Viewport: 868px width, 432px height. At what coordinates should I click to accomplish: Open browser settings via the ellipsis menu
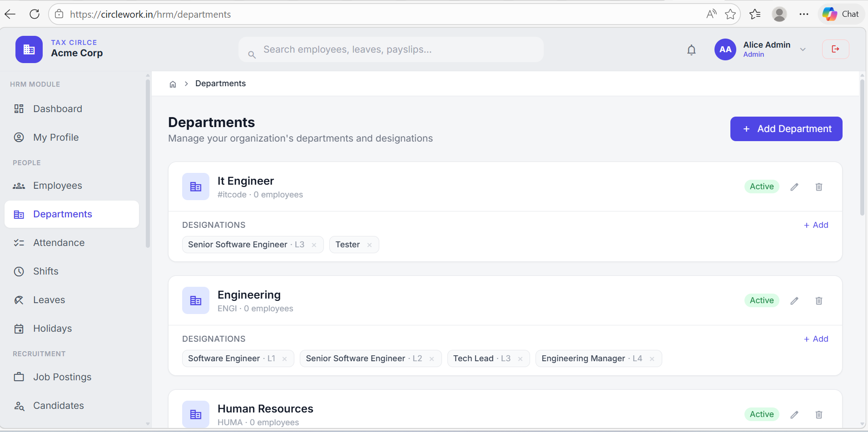tap(804, 14)
